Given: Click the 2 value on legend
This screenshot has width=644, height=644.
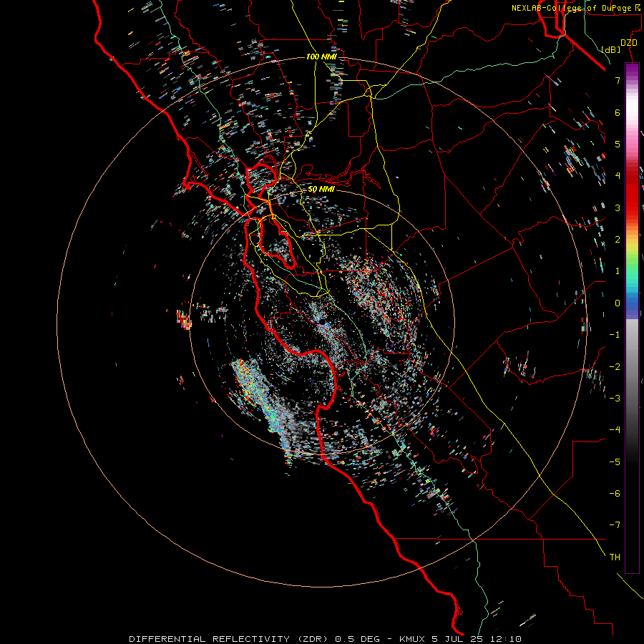Looking at the screenshot, I should pyautogui.click(x=618, y=240).
